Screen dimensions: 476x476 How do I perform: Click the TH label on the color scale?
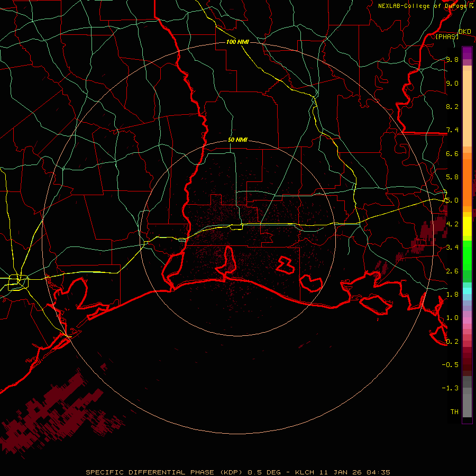[454, 411]
